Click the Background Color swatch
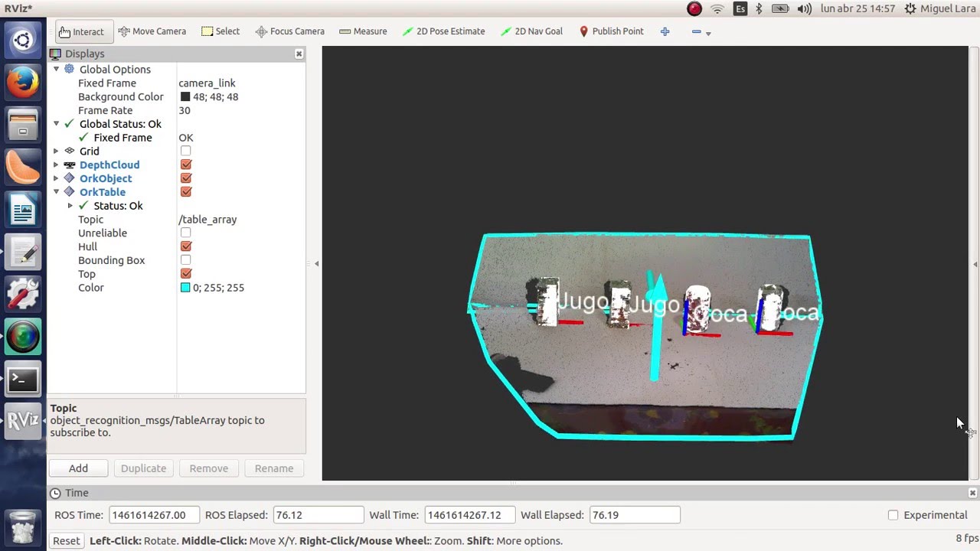 pos(185,97)
